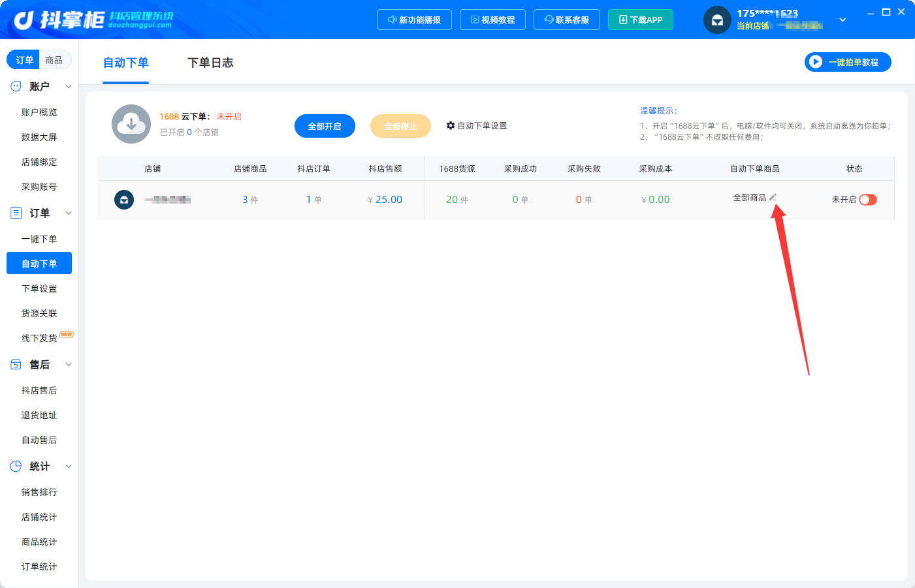
Task: Click the NEW badge beside 线下发货
Action: tap(67, 334)
